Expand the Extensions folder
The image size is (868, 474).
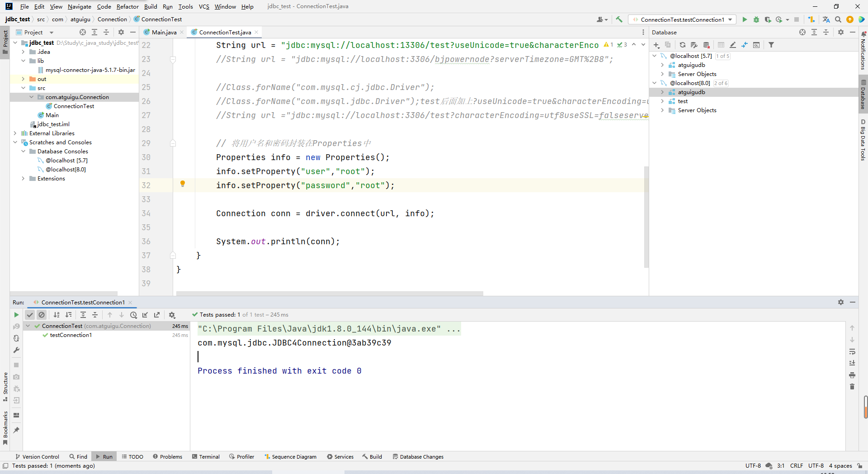coord(23,179)
